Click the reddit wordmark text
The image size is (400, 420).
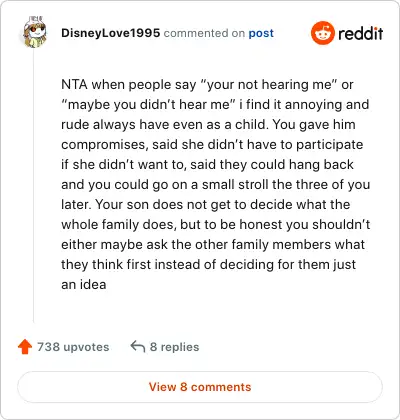361,33
